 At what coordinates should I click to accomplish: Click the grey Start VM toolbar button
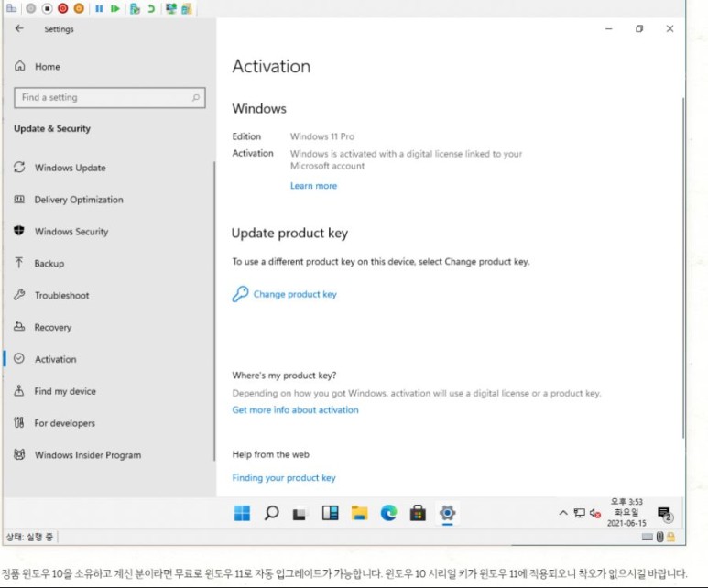click(31, 8)
